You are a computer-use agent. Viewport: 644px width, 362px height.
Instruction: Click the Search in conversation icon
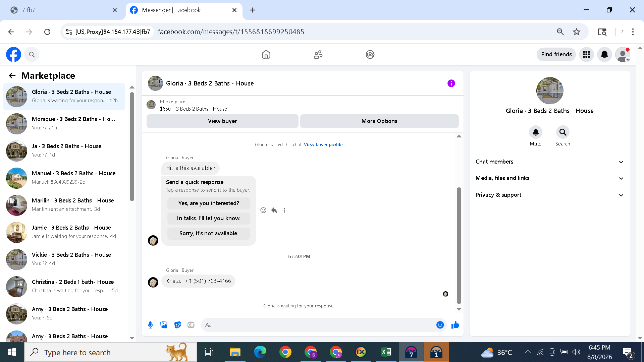click(x=562, y=132)
